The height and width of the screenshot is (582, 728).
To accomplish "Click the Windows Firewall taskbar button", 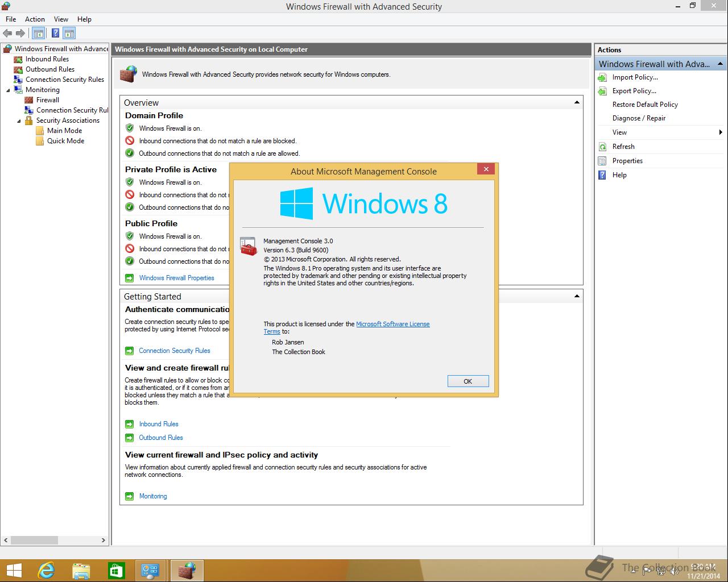I will click(187, 571).
